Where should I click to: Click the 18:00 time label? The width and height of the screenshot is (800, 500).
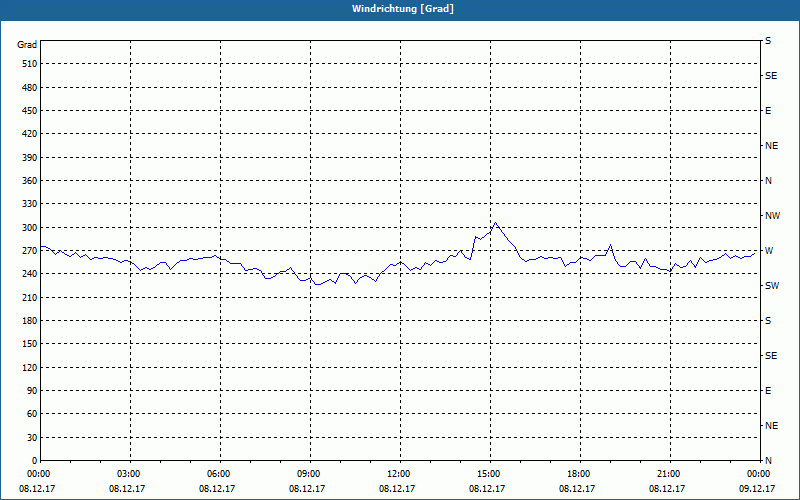[580, 474]
